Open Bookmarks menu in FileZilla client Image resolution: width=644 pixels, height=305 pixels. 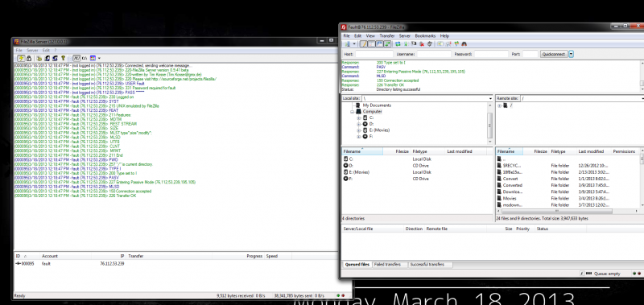[x=426, y=35]
